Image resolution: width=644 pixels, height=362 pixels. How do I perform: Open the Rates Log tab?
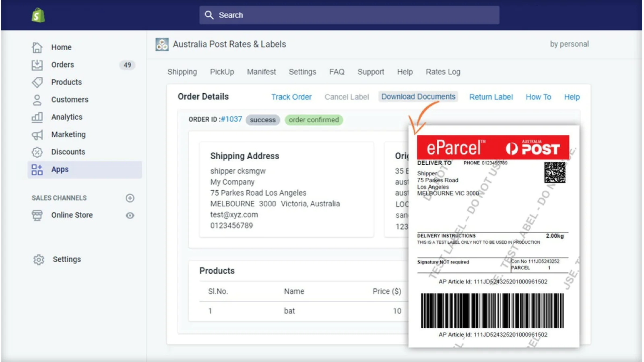click(x=443, y=72)
